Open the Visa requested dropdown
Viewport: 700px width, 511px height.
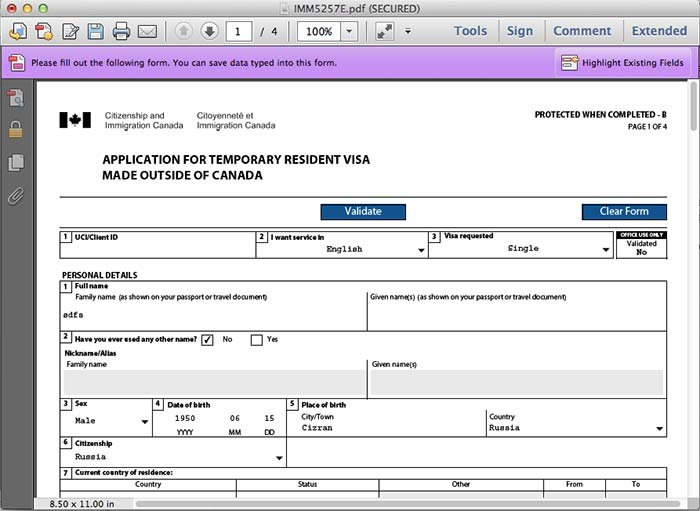coord(606,250)
